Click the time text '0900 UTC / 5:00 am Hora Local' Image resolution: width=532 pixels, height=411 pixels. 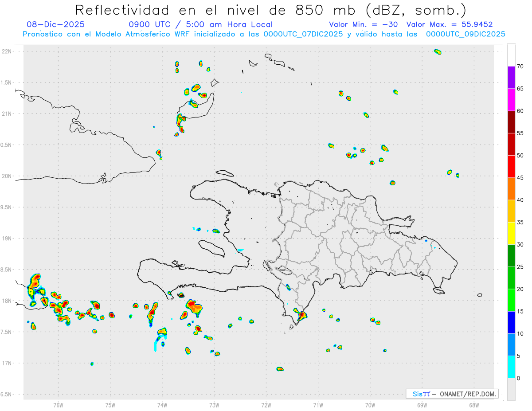[201, 24]
